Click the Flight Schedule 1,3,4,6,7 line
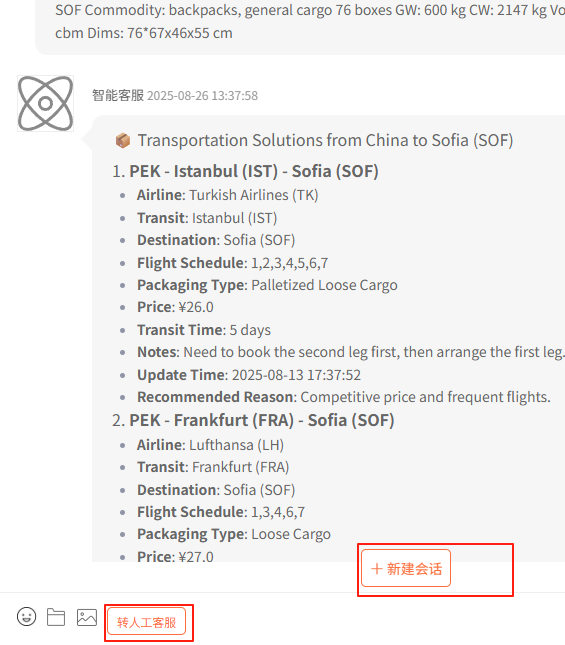565x645 pixels. (221, 512)
